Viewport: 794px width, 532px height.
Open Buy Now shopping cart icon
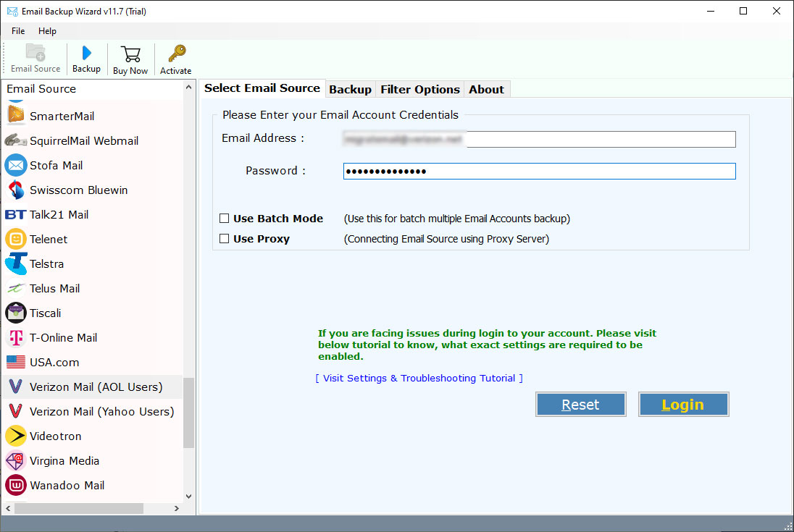click(x=130, y=54)
